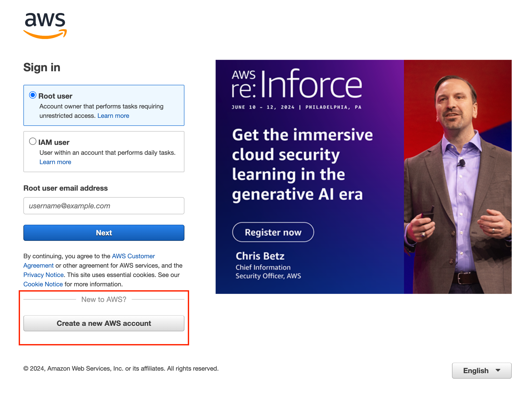
Task: Select the Root user radio button
Action: [x=33, y=95]
